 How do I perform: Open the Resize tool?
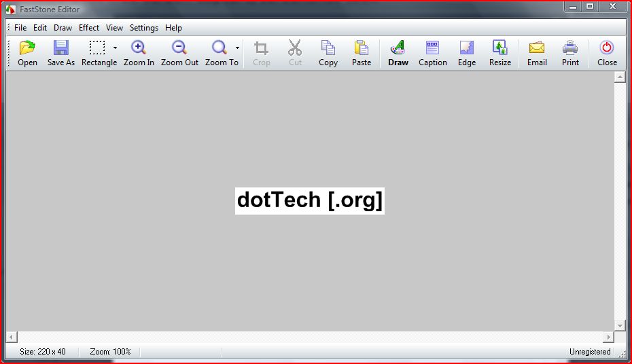tap(500, 48)
